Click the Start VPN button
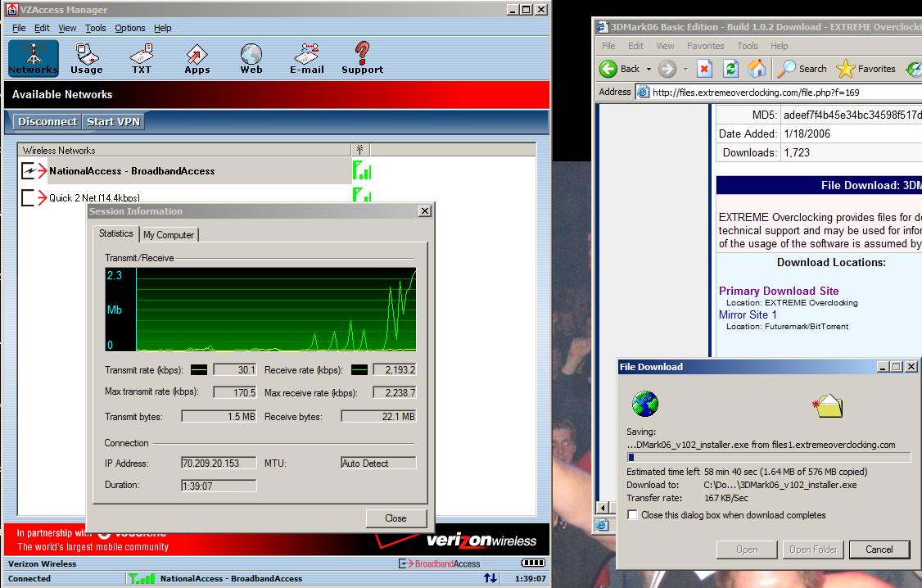This screenshot has width=922, height=588. pos(114,122)
